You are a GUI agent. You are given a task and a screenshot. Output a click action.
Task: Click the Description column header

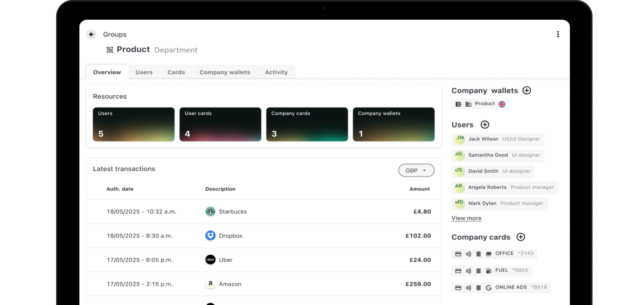click(x=220, y=189)
